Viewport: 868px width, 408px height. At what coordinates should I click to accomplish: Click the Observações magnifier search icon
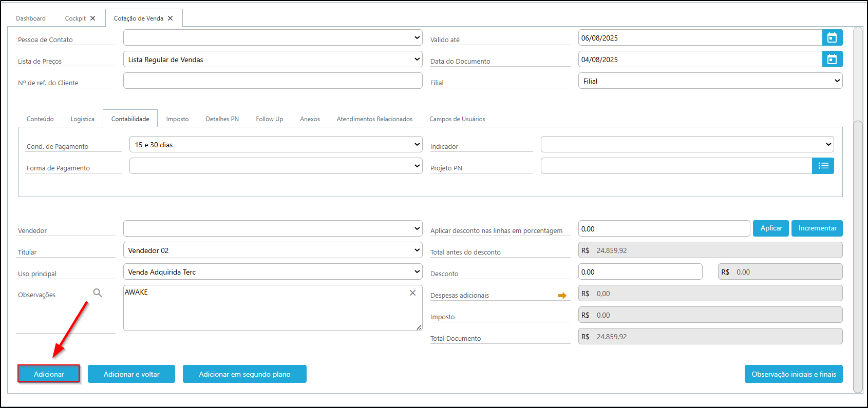98,293
